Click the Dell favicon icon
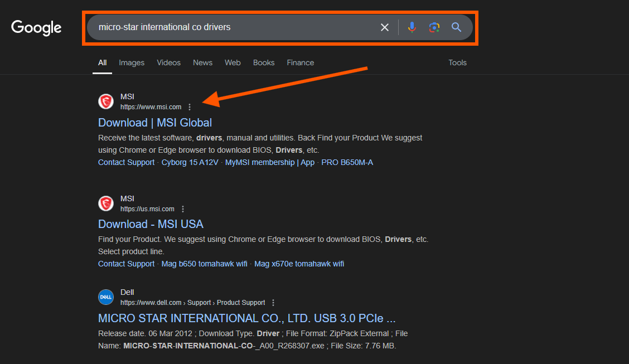 coord(106,297)
